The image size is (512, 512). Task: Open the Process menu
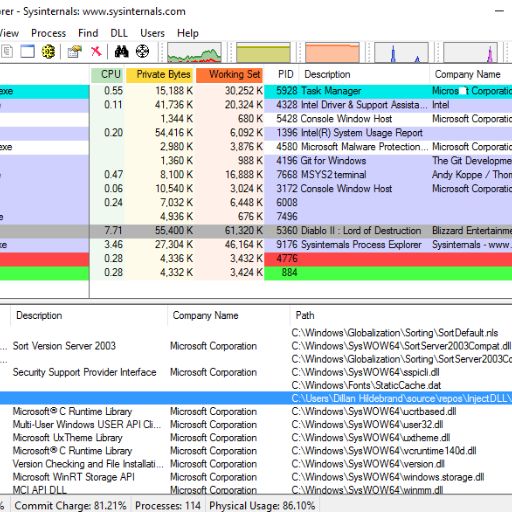tap(48, 33)
